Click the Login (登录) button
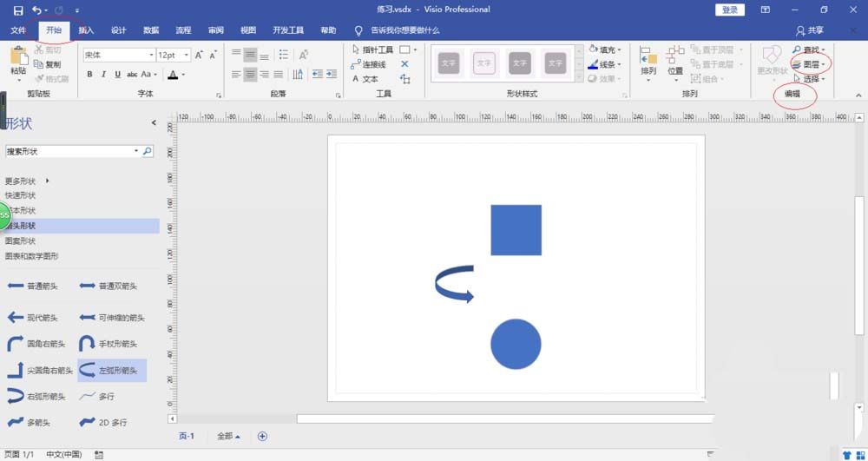The width and height of the screenshot is (868, 461). [730, 10]
